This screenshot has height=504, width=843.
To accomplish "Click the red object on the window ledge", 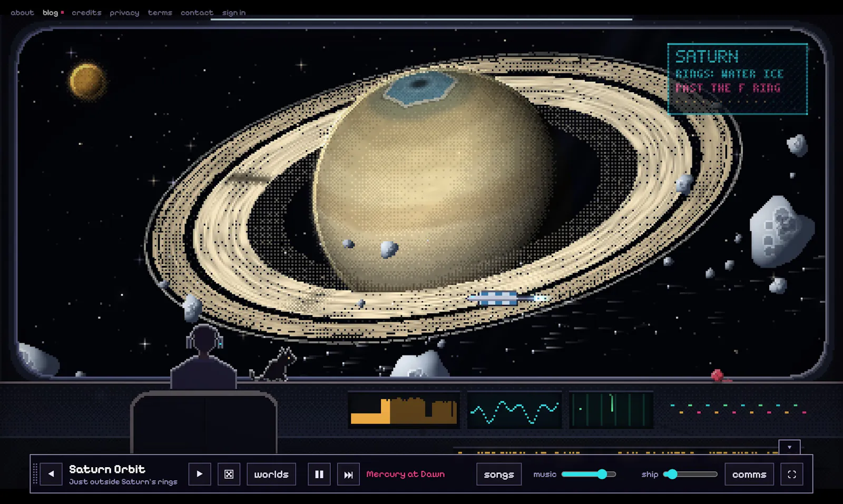I will coord(718,375).
